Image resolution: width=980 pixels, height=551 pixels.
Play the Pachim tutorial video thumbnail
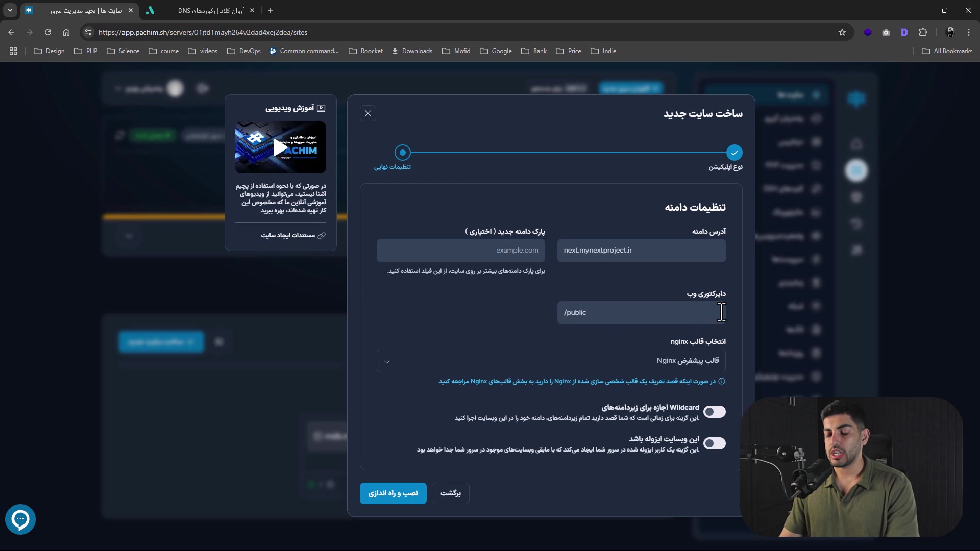tap(280, 147)
